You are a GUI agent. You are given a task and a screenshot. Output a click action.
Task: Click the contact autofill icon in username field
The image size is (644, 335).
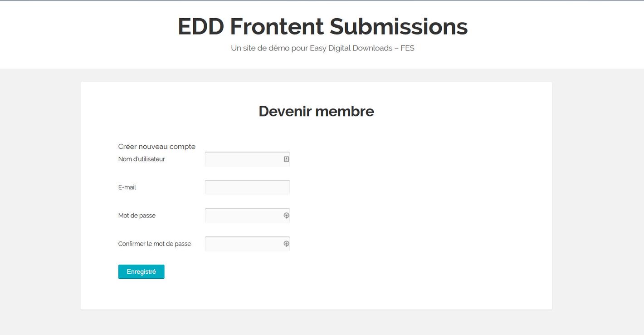287,159
